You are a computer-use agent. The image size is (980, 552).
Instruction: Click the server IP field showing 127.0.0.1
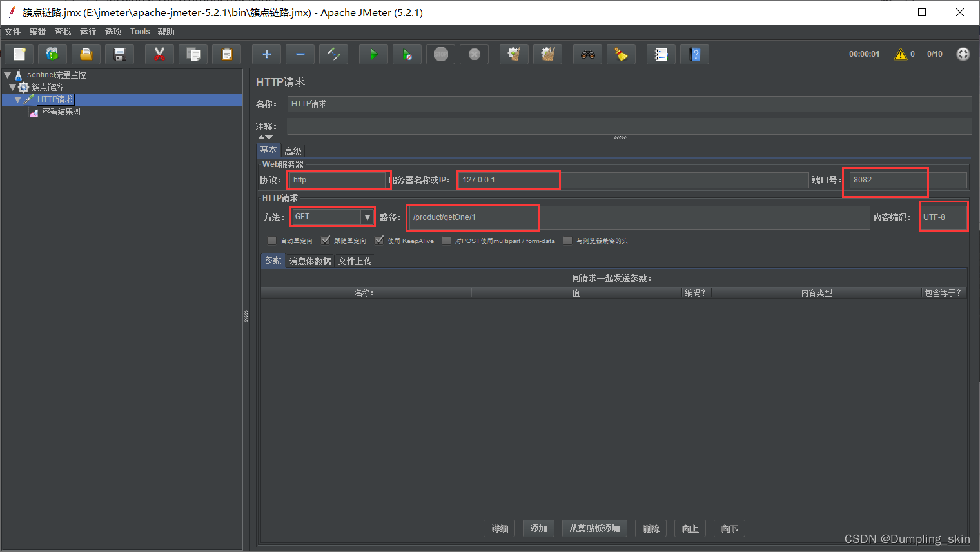click(633, 180)
